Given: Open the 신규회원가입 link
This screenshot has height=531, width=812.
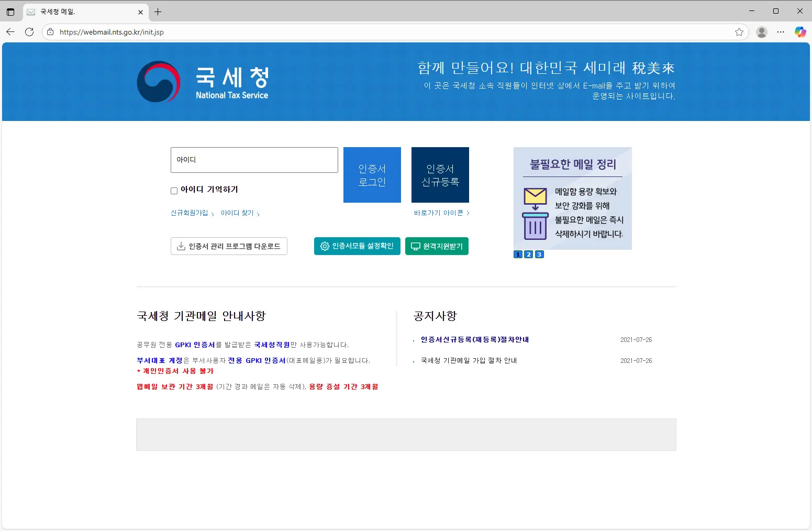Looking at the screenshot, I should pos(190,213).
